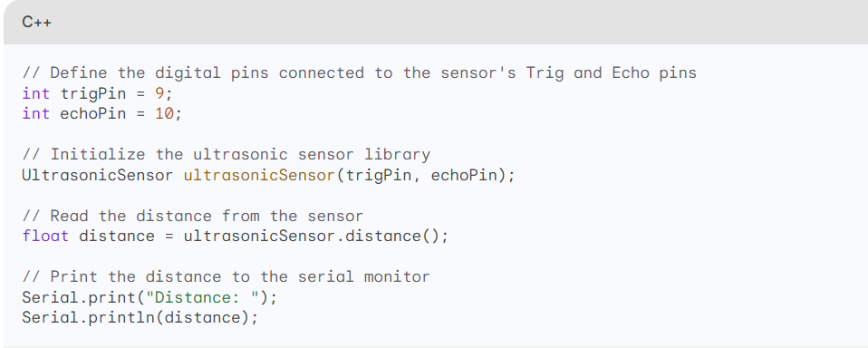Click the Initialize ultrasonic sensor library comment
The image size is (868, 348).
[226, 154]
